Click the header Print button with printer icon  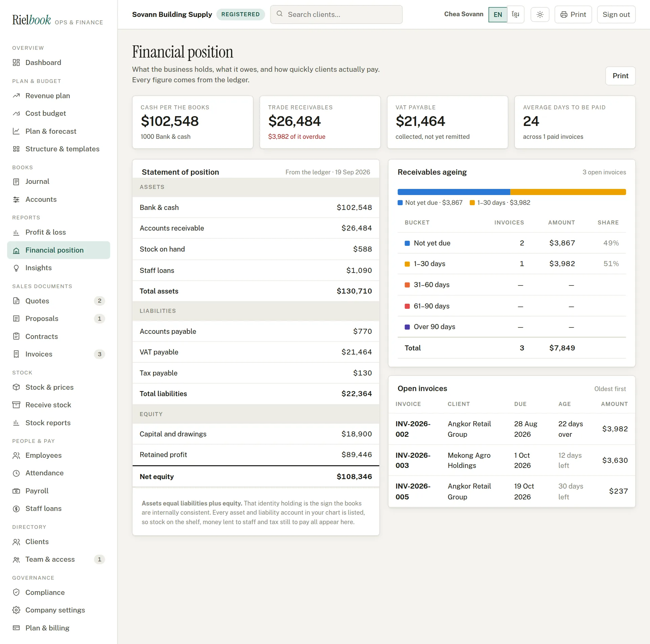point(573,15)
